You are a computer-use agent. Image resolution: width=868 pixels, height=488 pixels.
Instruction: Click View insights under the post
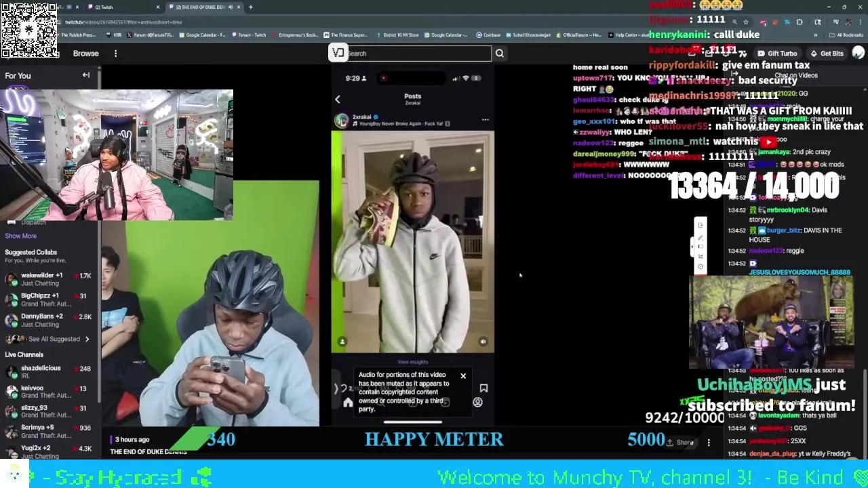click(x=412, y=362)
